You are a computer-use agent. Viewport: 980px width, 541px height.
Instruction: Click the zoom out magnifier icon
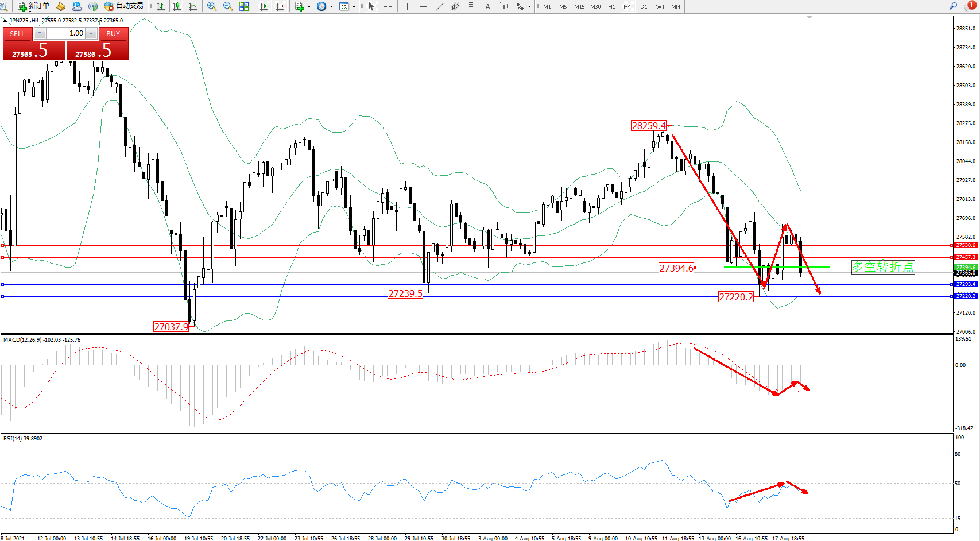228,6
